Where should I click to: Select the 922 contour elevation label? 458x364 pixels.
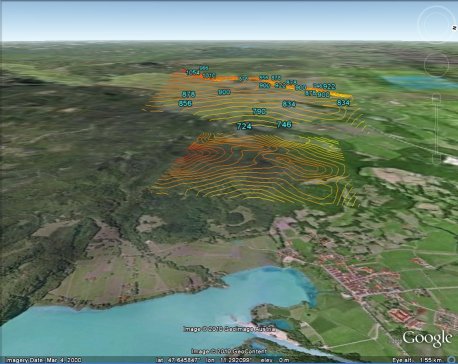329,86
